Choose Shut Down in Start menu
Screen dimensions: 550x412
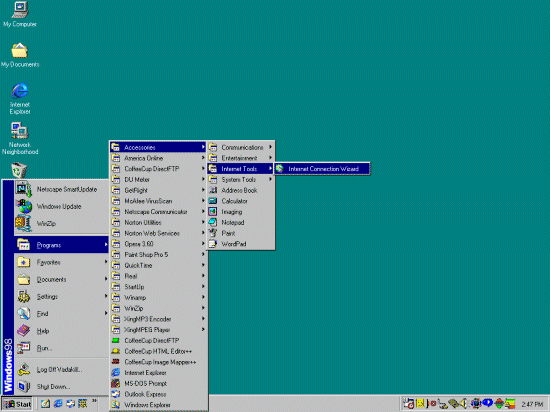[62, 387]
